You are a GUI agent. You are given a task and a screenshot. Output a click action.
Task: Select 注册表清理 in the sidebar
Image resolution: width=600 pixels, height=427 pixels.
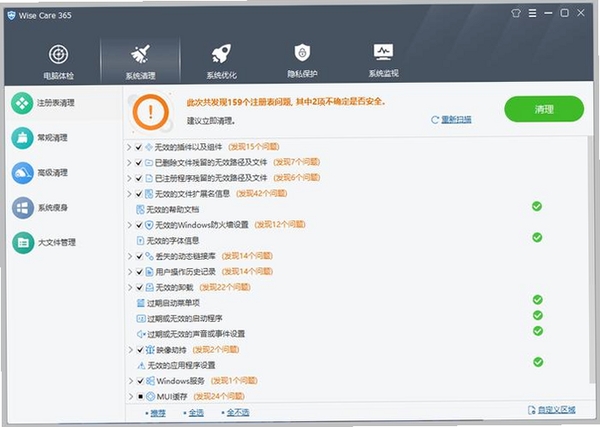pos(64,103)
